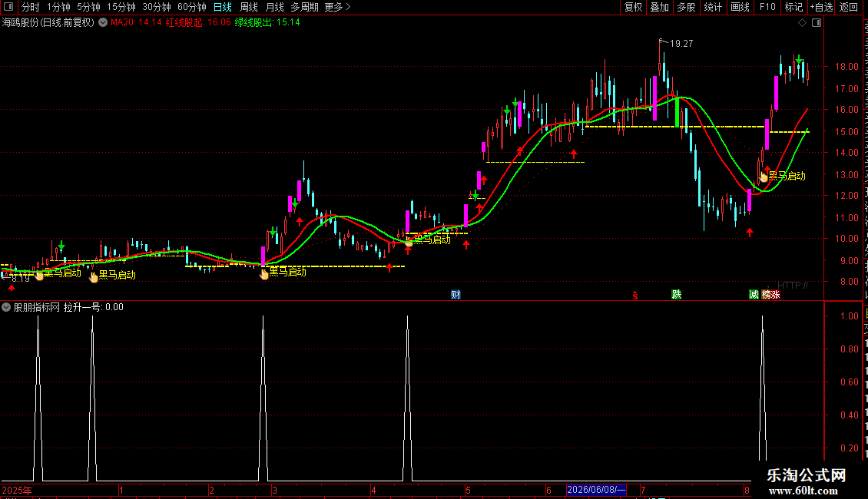Select the 日线 daily chart tab

click(x=223, y=7)
